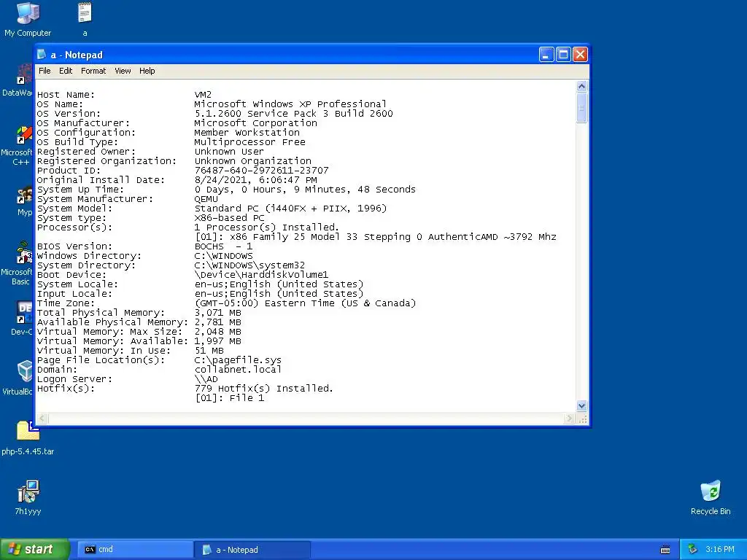The height and width of the screenshot is (560, 747).
Task: Click the '5.1.2600 Service Pack 3 Build 2600' text
Action: (293, 114)
